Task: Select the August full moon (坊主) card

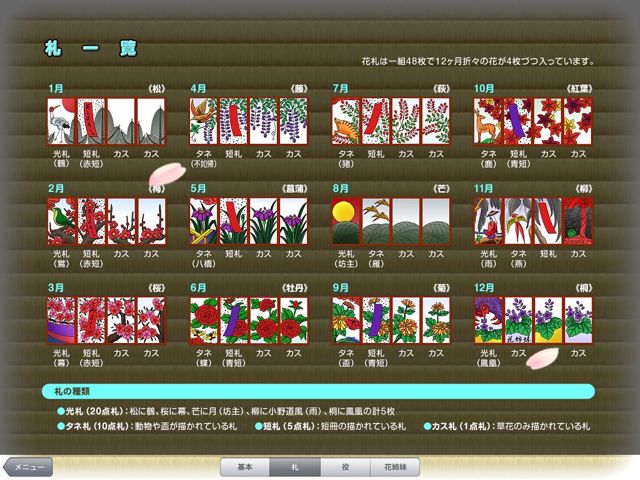Action: [345, 221]
